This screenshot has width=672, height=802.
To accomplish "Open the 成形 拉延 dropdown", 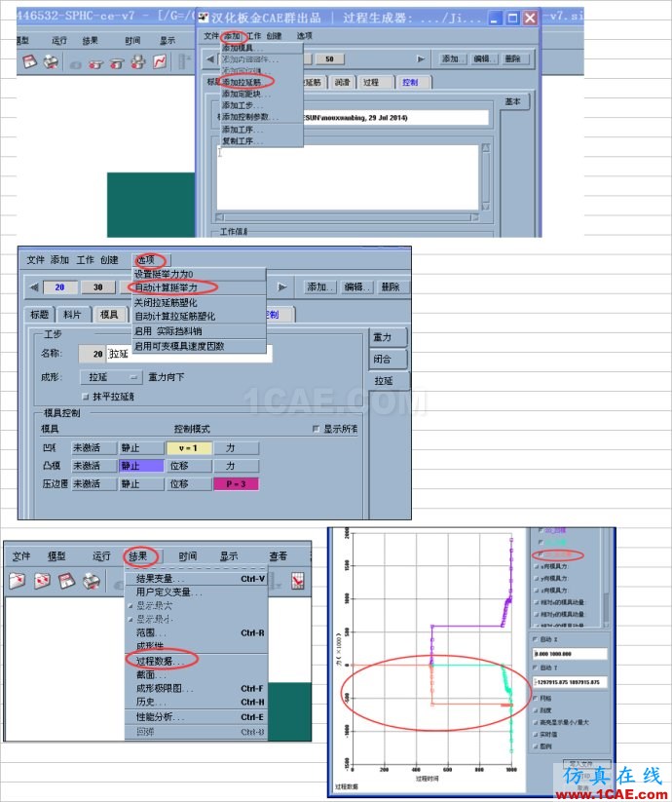I will [111, 377].
